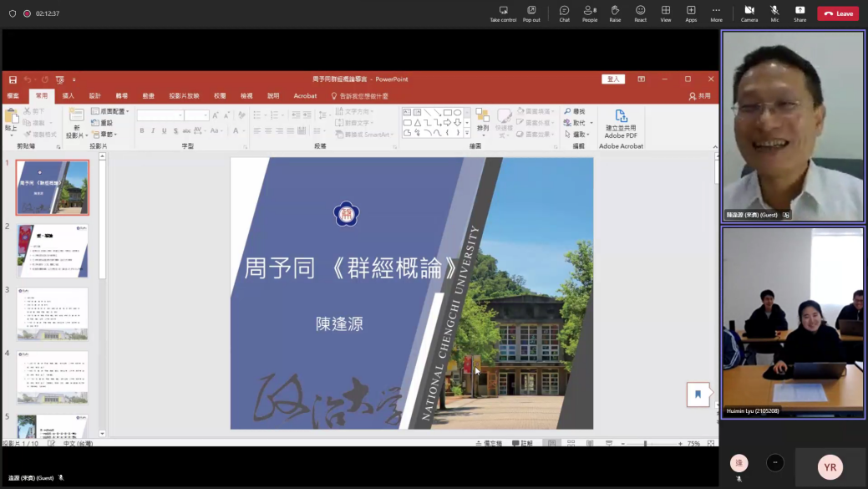Open the React emoji menu

pos(641,13)
